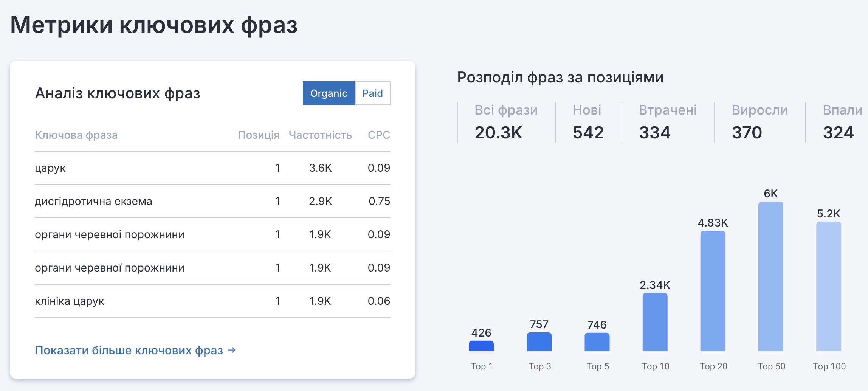Click the Top 50 bar showing 6K
This screenshot has height=391, width=868.
770,276
